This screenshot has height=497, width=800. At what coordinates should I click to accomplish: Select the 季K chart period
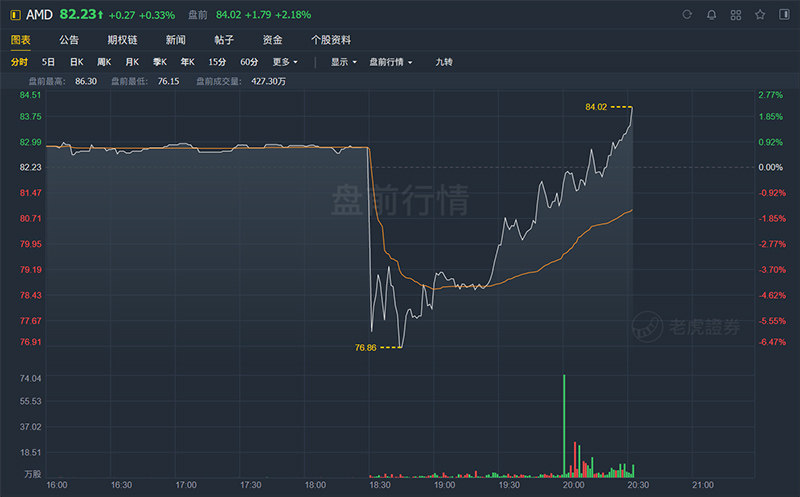(x=160, y=62)
